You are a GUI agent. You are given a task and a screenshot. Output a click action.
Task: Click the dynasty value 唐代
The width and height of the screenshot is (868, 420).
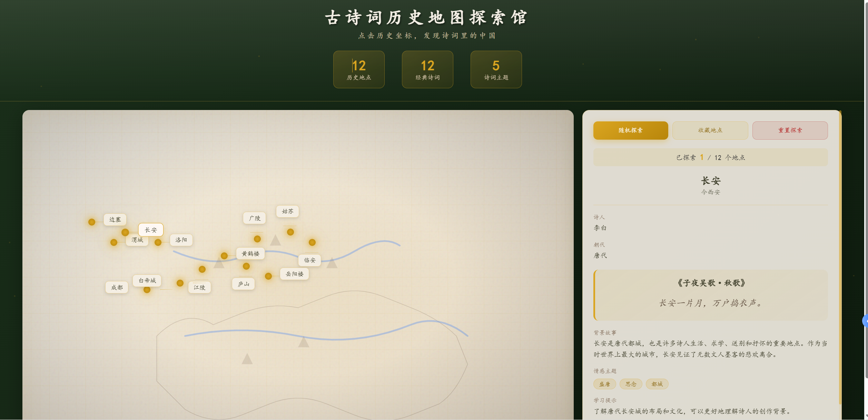point(600,256)
